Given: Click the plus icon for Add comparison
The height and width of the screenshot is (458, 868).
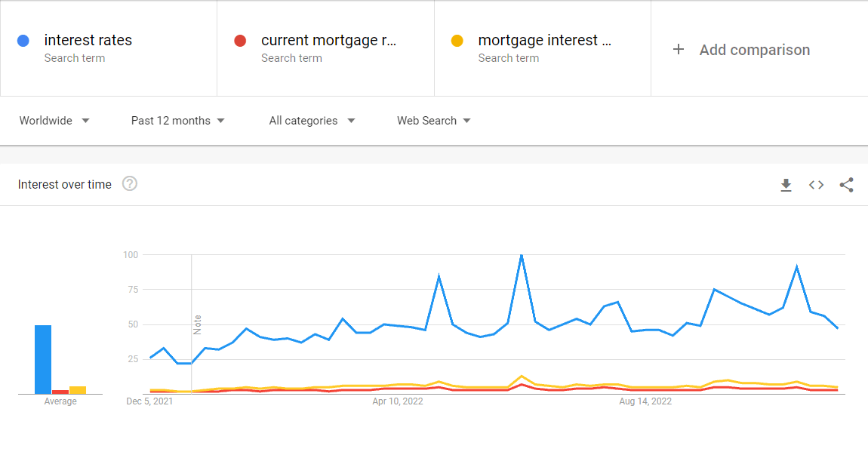Looking at the screenshot, I should (x=678, y=50).
